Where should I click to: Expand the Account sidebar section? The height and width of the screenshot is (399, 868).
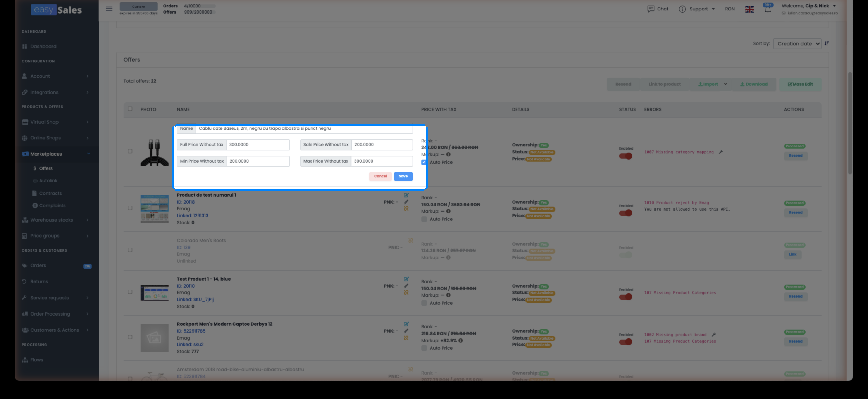(x=56, y=76)
